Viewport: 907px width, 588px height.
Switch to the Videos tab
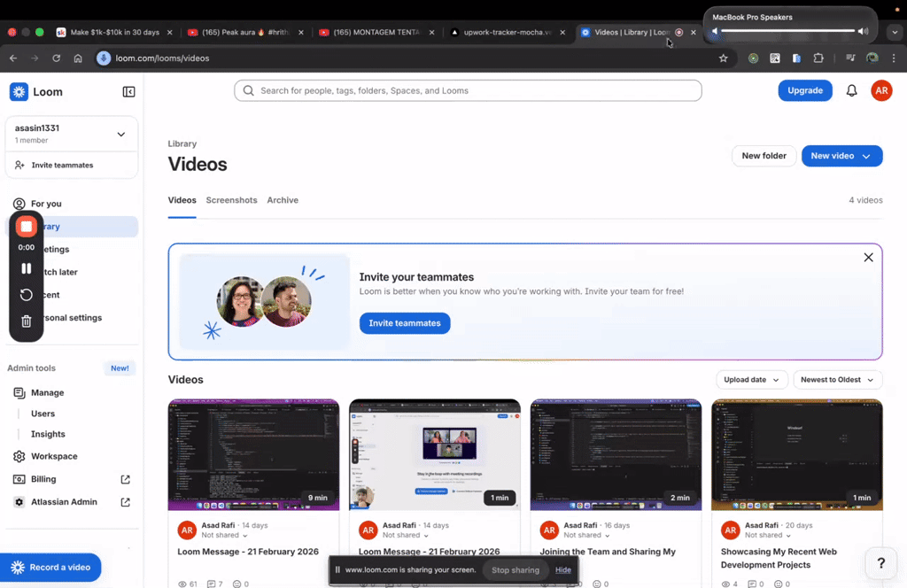(182, 200)
